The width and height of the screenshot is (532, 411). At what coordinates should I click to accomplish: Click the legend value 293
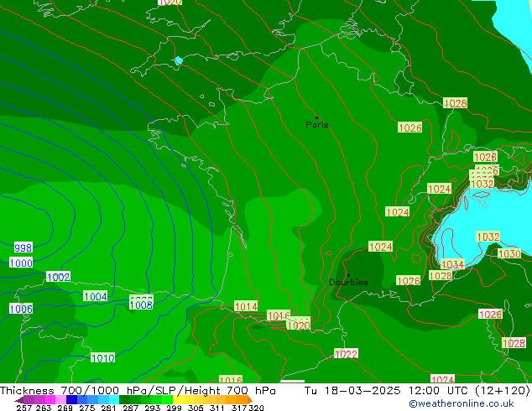point(153,408)
